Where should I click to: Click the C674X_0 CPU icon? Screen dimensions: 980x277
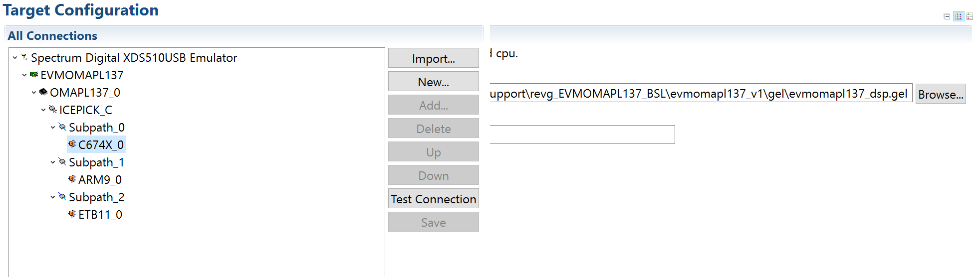(x=72, y=144)
